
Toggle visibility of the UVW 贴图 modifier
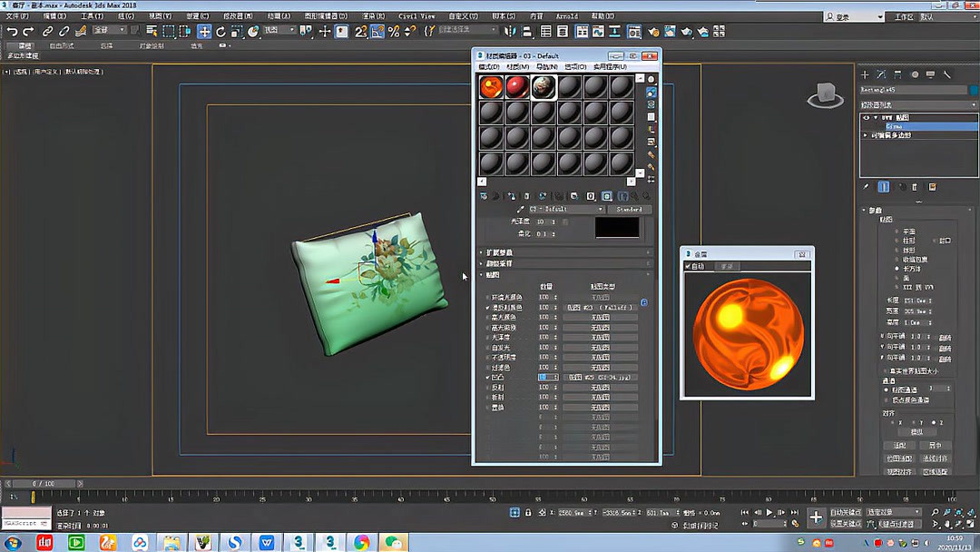pos(867,118)
